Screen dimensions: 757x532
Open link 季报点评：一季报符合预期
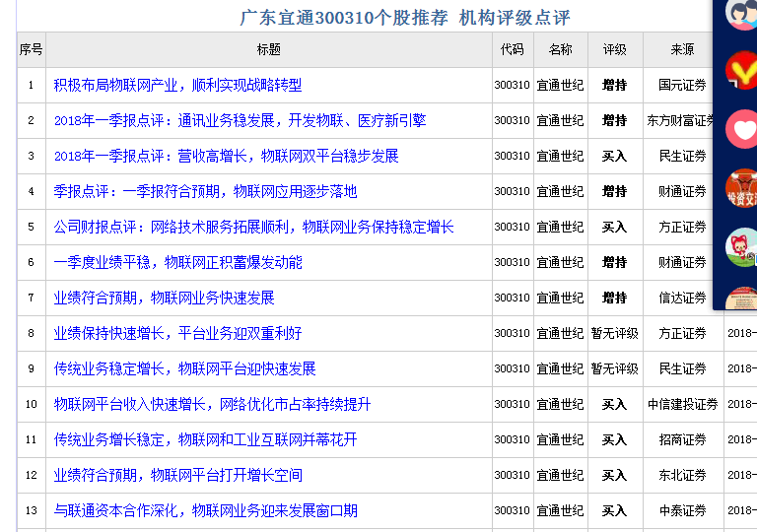click(x=205, y=192)
